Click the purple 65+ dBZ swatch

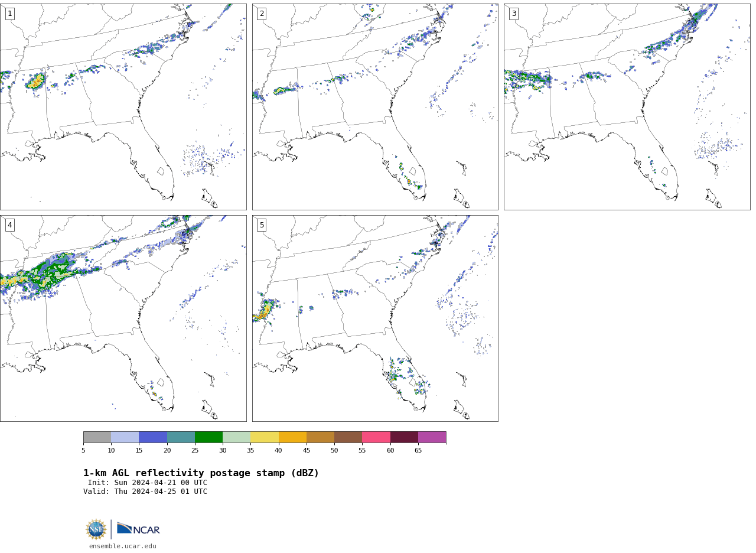coord(432,437)
